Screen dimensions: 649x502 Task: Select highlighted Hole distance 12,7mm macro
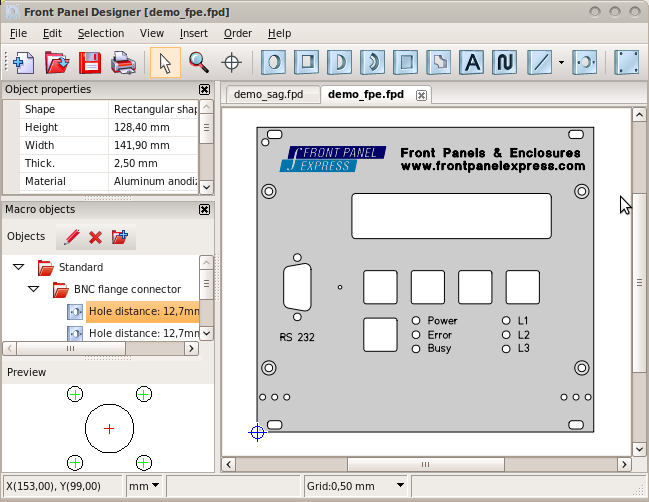pos(142,311)
